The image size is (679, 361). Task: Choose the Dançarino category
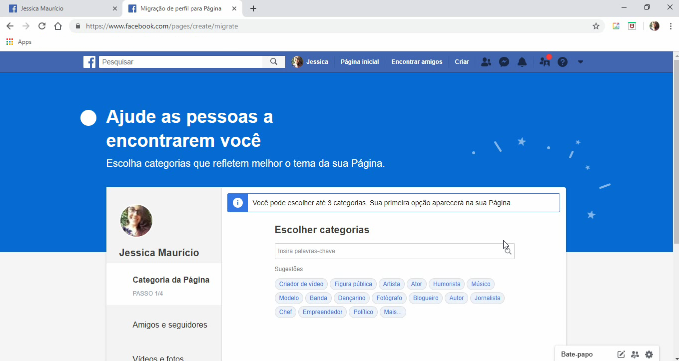[352, 298]
